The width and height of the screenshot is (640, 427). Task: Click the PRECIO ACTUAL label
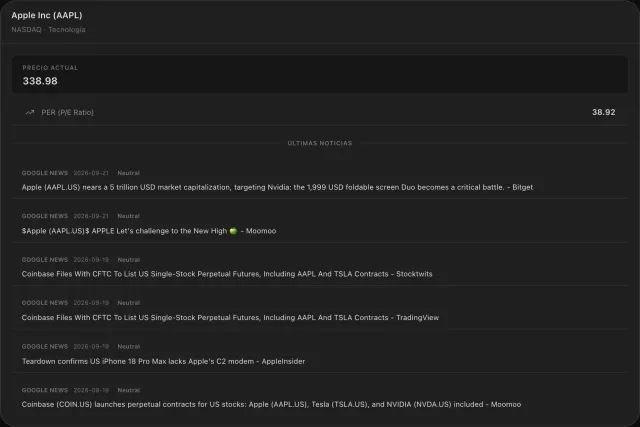tap(50, 68)
